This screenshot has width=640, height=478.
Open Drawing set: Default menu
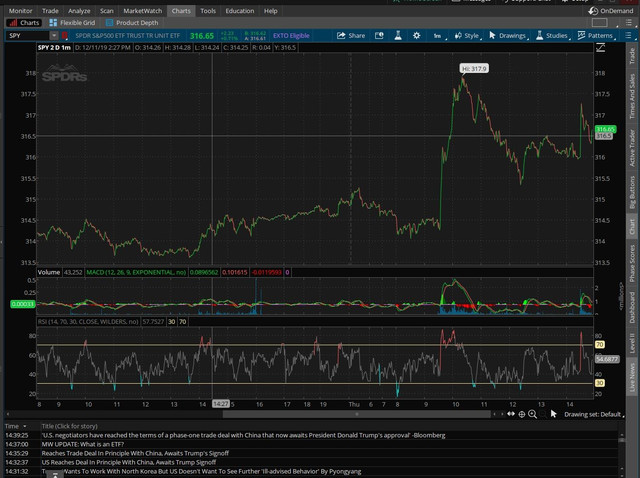(x=594, y=414)
